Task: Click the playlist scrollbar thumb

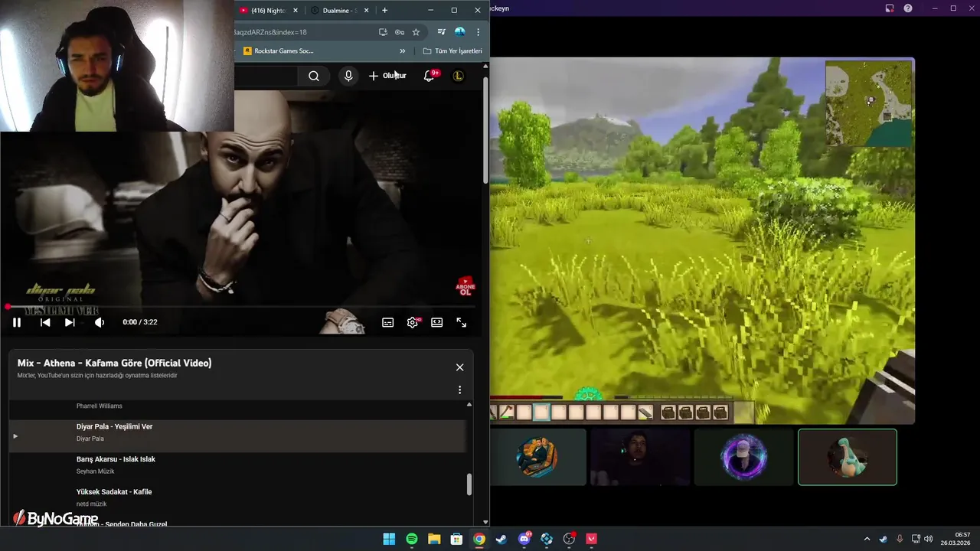Action: (x=469, y=484)
